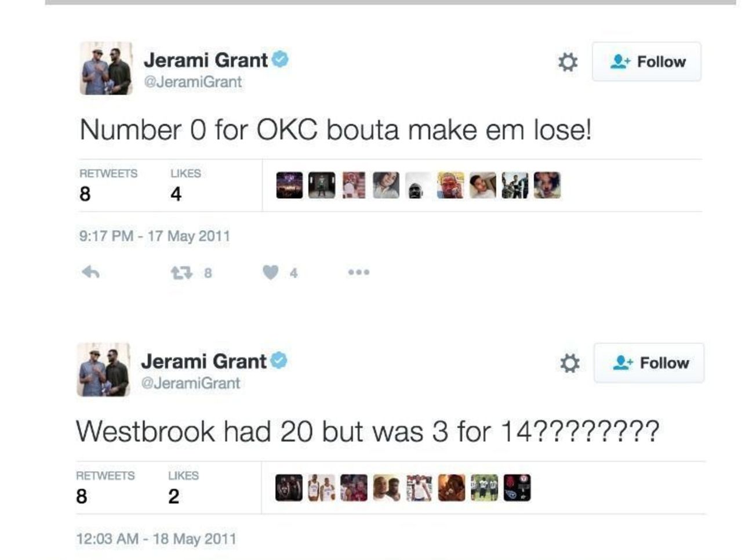
Task: Open gear settings on first tweet
Action: point(568,61)
